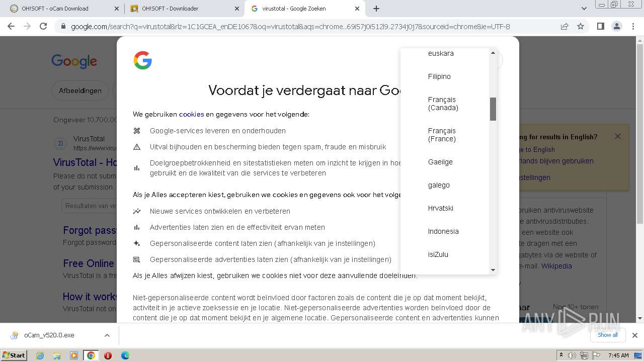This screenshot has height=362, width=644.
Task: Dismiss the English results suggestion box
Action: point(618,136)
